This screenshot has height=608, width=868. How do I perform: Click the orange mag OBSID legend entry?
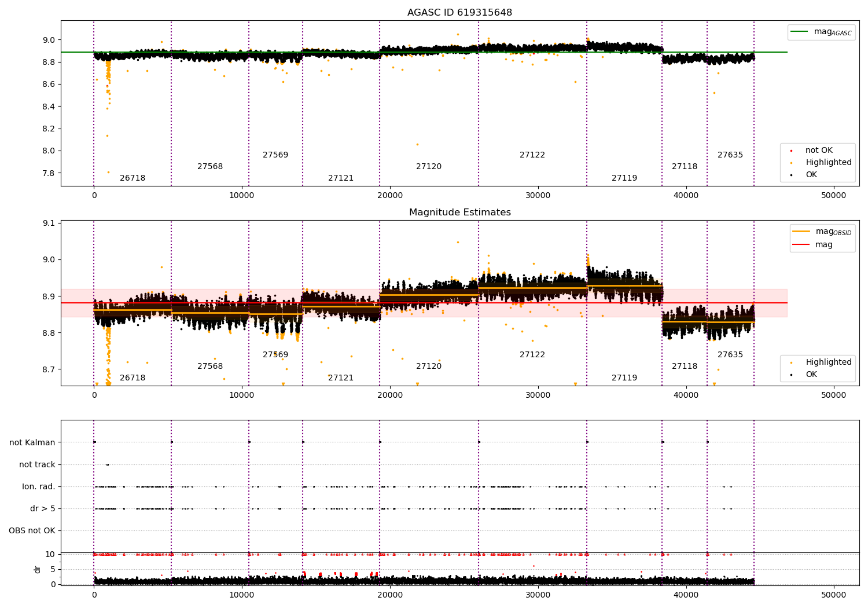(x=822, y=232)
